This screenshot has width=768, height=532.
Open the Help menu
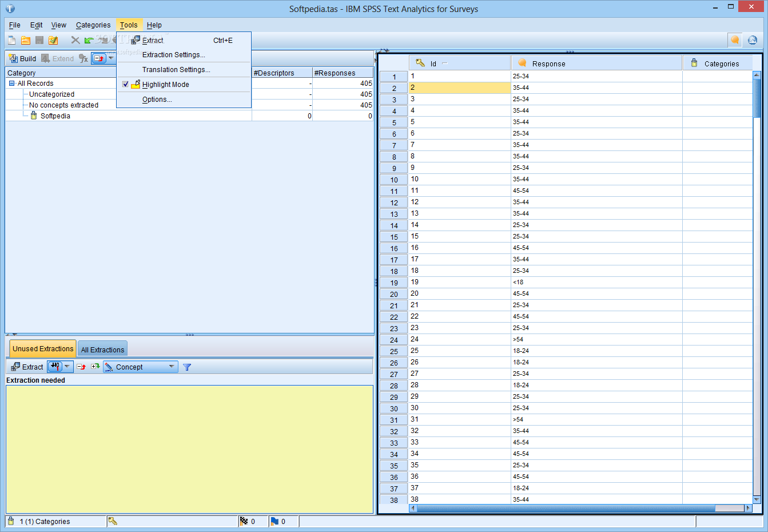click(154, 25)
